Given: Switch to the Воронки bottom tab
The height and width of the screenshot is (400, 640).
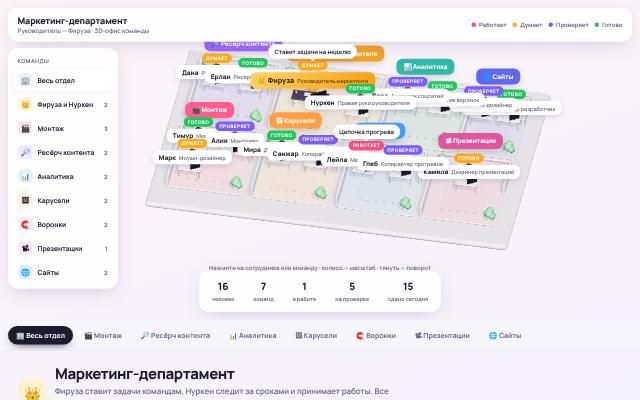Looking at the screenshot, I should tap(376, 336).
